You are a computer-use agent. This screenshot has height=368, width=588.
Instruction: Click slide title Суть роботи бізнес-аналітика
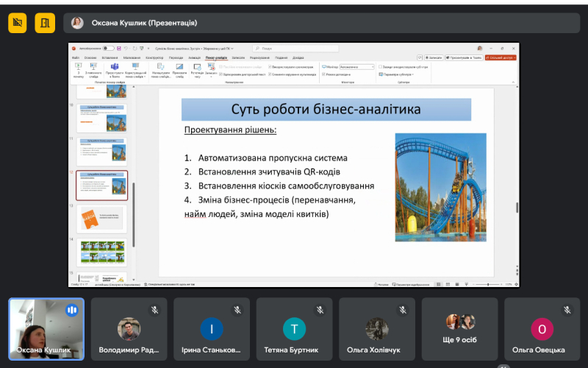tap(326, 109)
